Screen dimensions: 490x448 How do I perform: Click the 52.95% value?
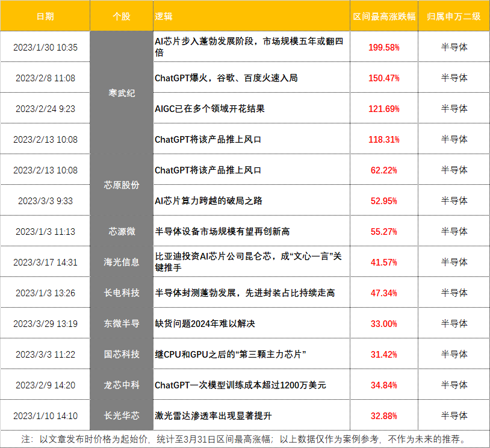pyautogui.click(x=383, y=201)
